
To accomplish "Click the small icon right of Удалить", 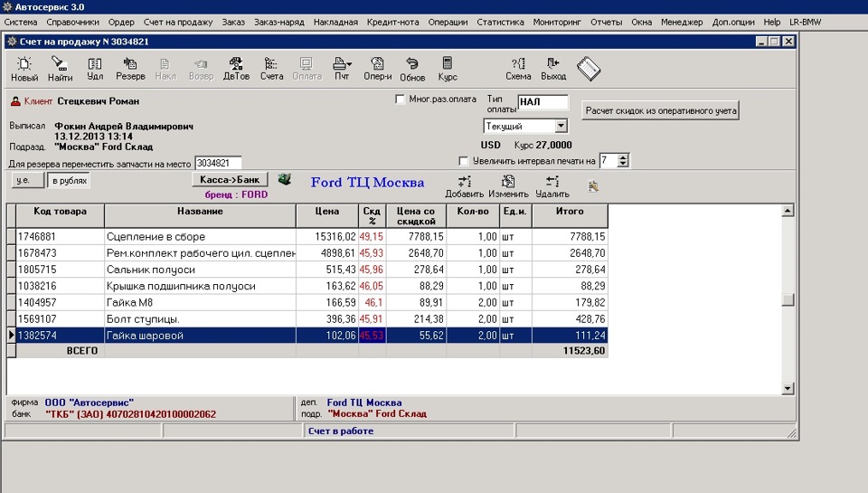I will point(593,186).
